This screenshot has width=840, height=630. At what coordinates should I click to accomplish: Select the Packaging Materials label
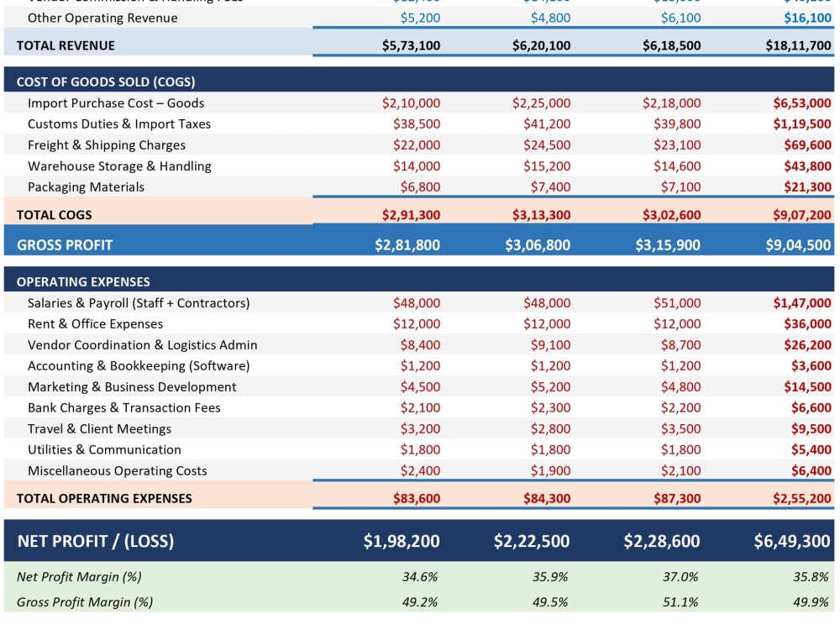point(86,187)
